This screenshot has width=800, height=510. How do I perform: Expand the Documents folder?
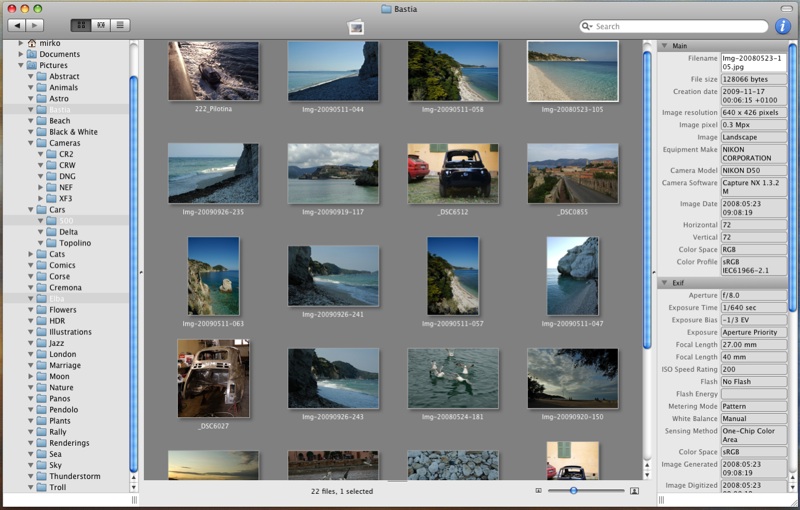tap(21, 54)
